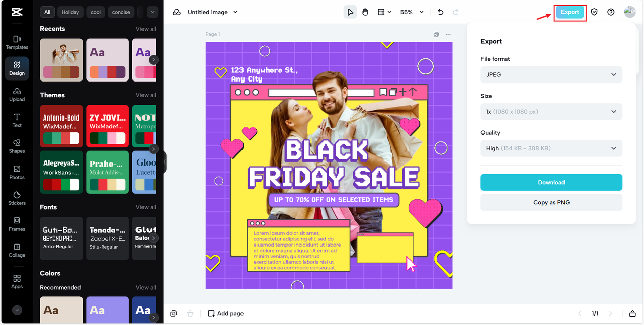Viewport: 644px width, 325px height.
Task: Click the bottom-left pages overview icon
Action: pos(173,313)
